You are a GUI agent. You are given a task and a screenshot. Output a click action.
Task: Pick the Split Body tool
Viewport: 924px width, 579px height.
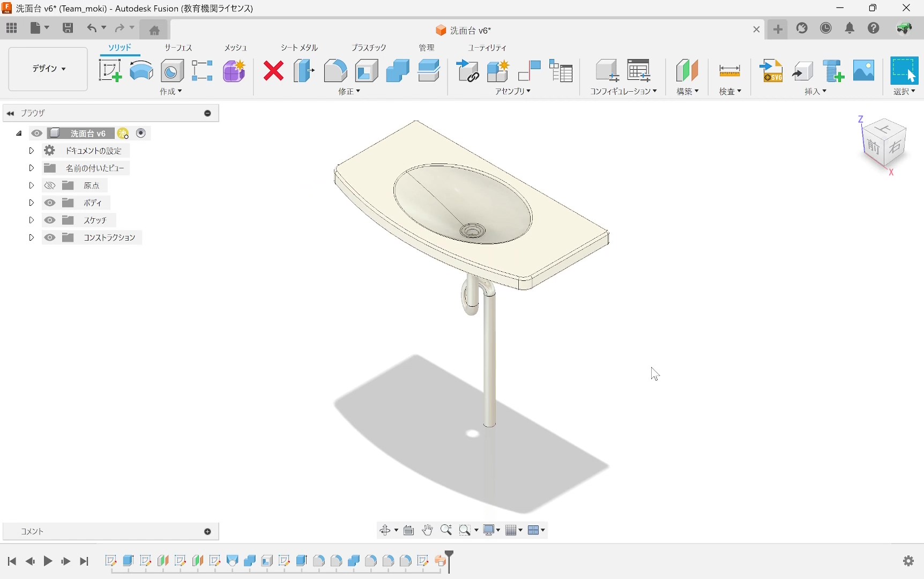[x=429, y=71]
